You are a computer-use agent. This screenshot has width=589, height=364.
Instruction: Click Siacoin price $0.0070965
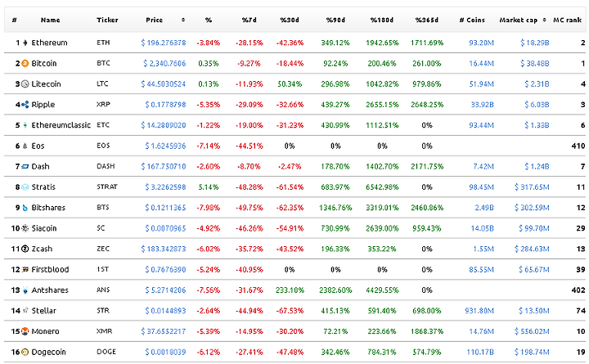(x=165, y=228)
